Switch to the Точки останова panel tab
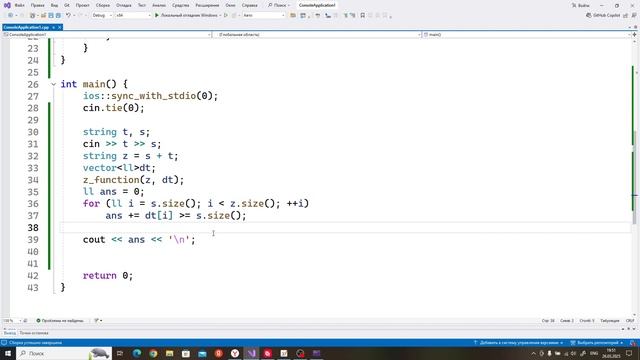This screenshot has width=640, height=360. tap(34, 333)
